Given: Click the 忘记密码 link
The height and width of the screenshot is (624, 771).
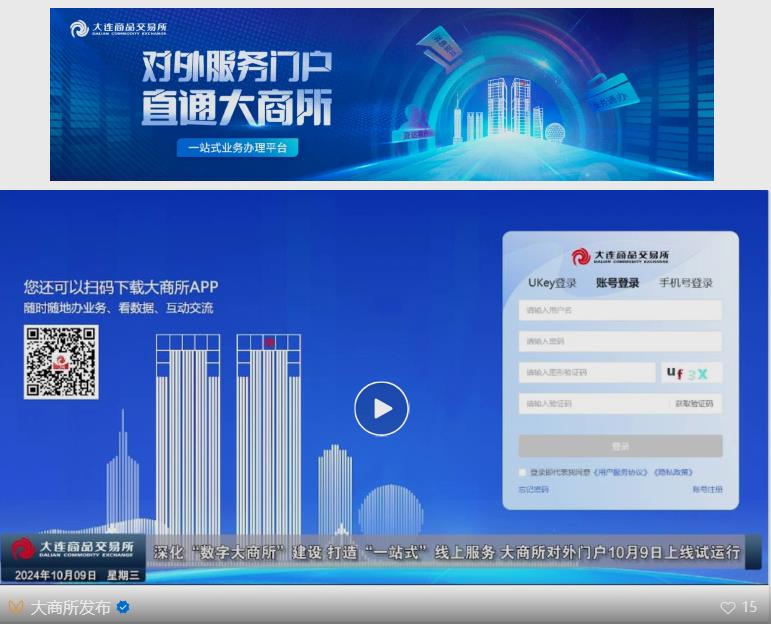Looking at the screenshot, I should [x=533, y=489].
